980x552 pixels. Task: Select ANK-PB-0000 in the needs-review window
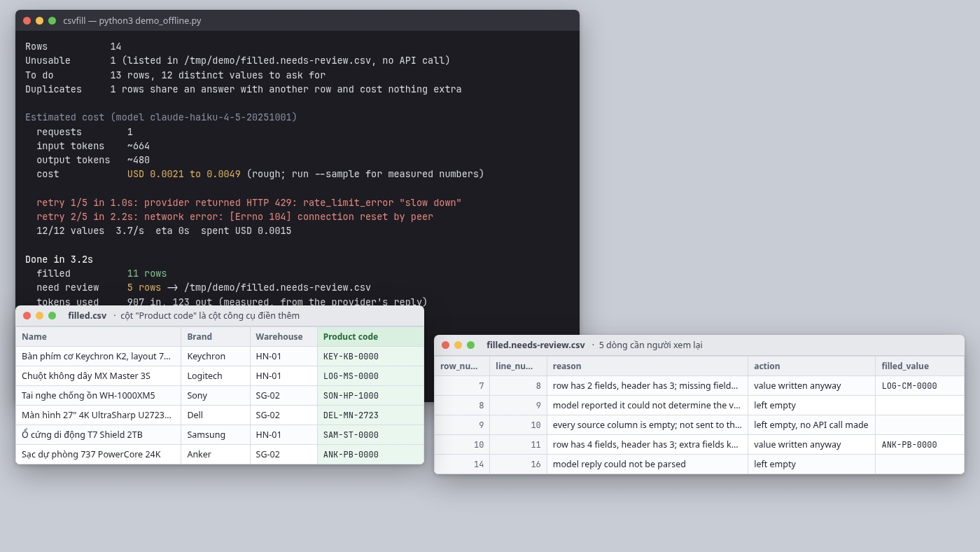coord(920,445)
